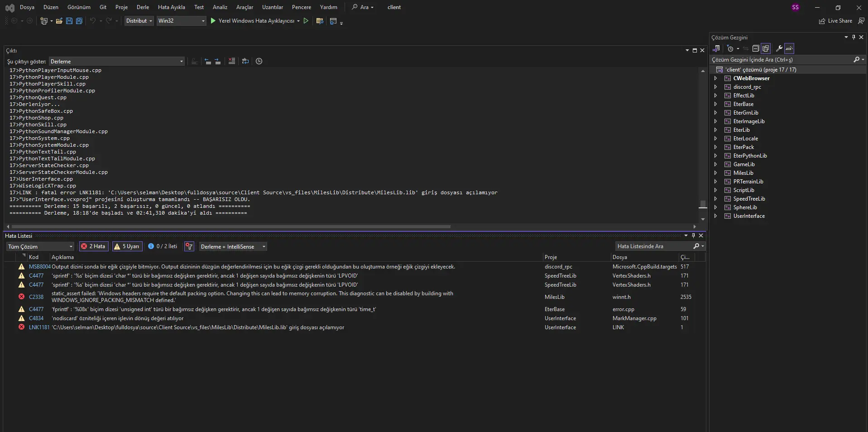The width and height of the screenshot is (868, 432).
Task: Open the Derleme + IntelliSense dropdown
Action: 233,246
